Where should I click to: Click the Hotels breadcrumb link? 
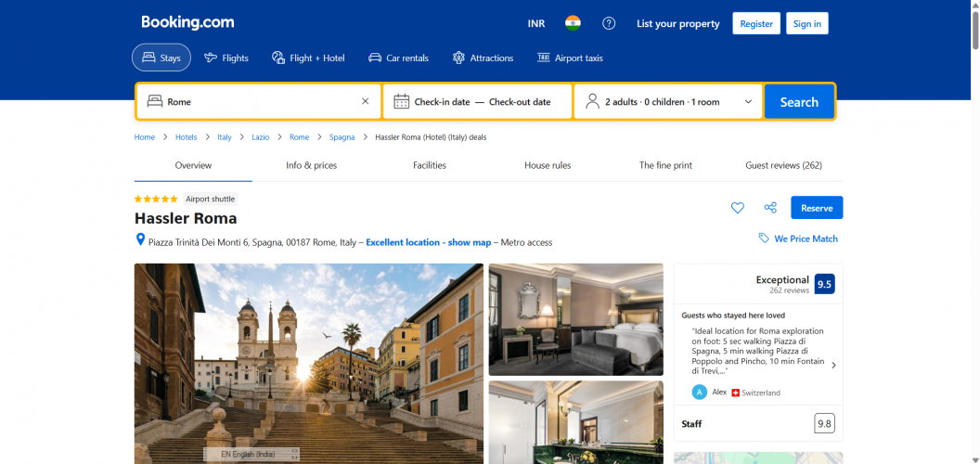pyautogui.click(x=187, y=137)
